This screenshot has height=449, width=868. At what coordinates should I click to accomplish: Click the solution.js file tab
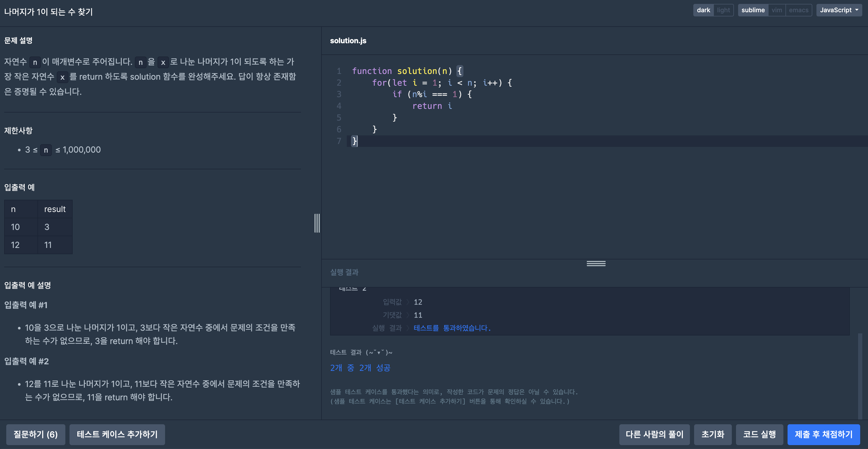[x=348, y=41]
